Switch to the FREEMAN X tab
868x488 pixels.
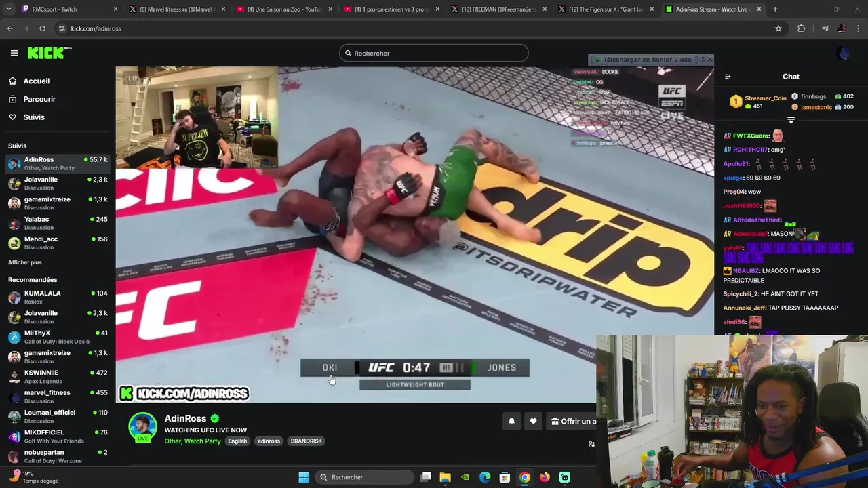pyautogui.click(x=498, y=9)
